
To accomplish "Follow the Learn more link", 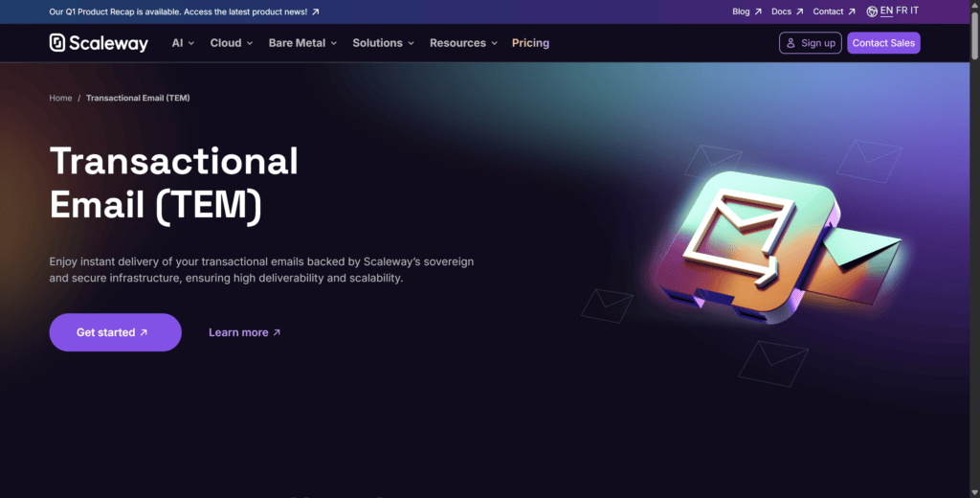I will [244, 332].
